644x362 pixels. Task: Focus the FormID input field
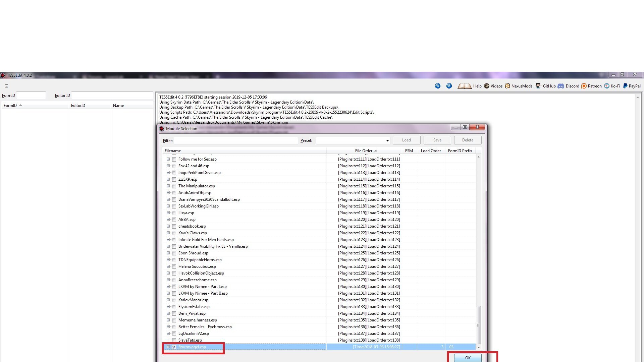click(31, 96)
